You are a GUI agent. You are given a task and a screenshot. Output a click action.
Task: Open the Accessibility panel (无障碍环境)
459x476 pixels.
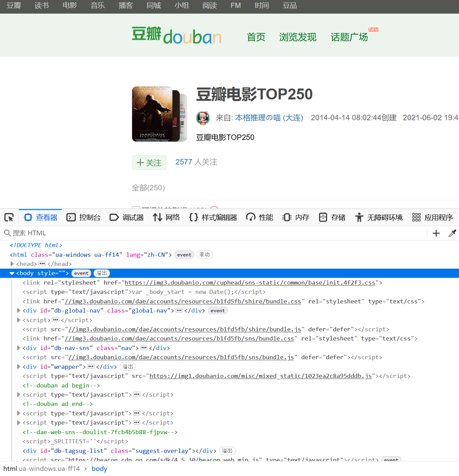coord(379,217)
